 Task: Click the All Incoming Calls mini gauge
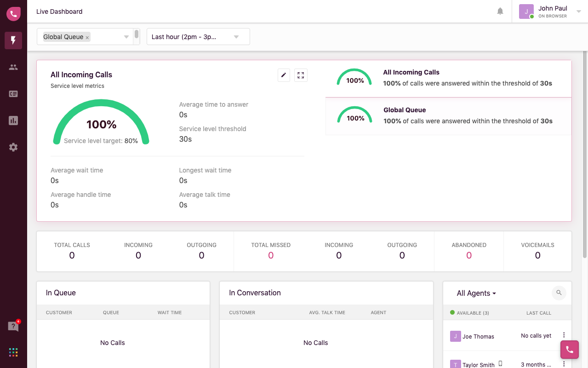pyautogui.click(x=354, y=77)
